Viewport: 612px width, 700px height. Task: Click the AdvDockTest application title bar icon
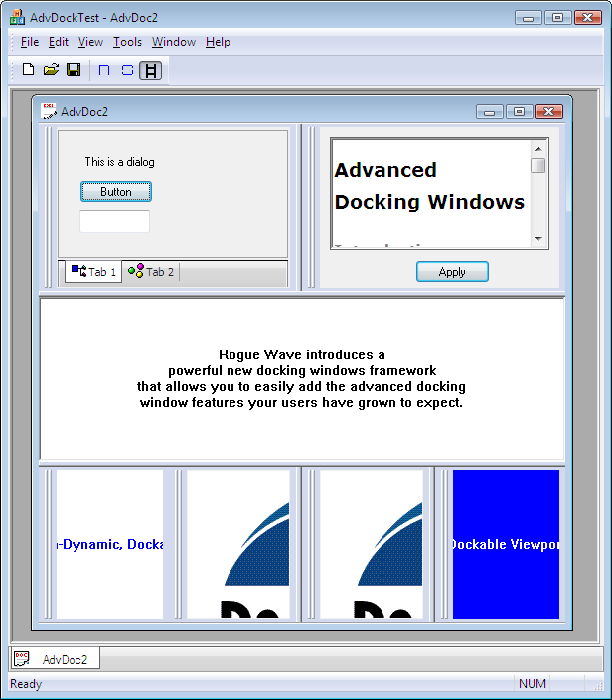click(17, 17)
